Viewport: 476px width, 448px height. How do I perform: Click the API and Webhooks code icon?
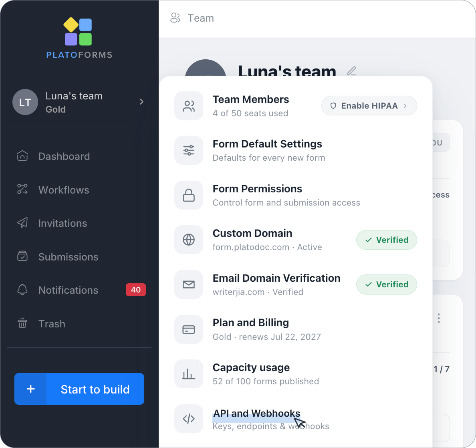[189, 419]
